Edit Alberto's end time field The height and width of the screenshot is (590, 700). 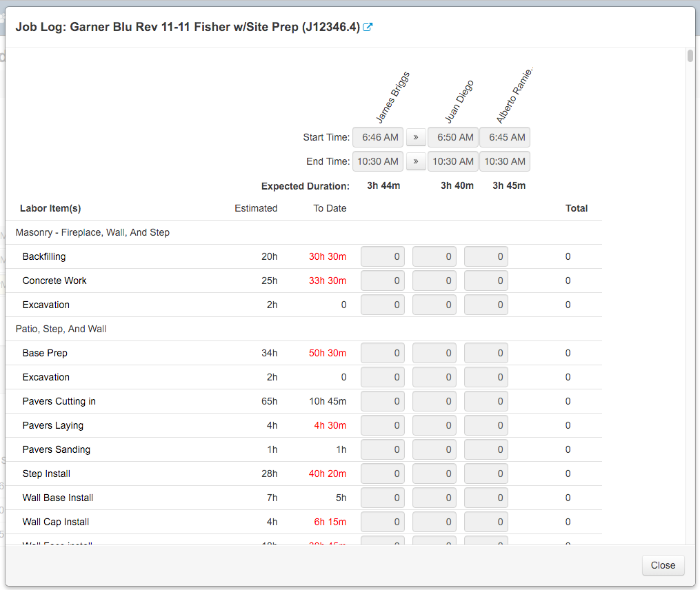(x=505, y=161)
